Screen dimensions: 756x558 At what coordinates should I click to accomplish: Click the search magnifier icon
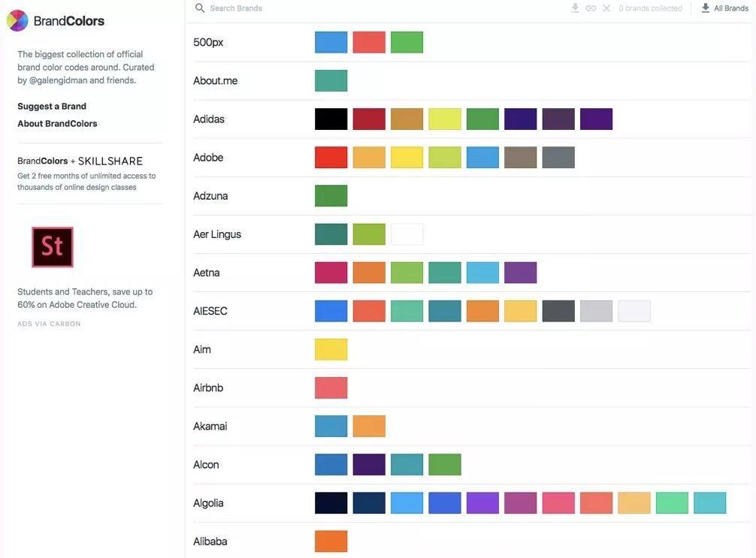click(200, 8)
